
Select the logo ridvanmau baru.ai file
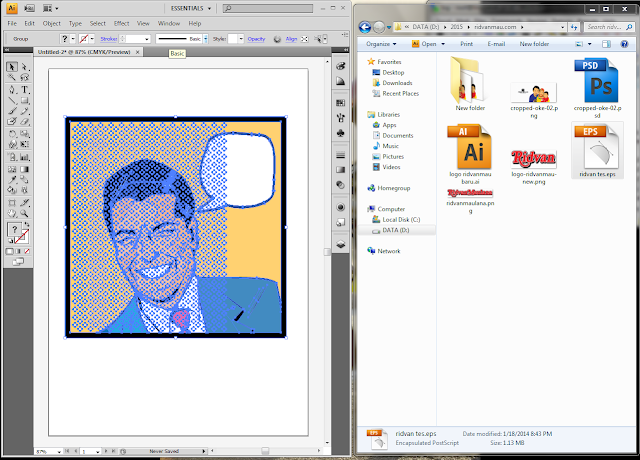(x=470, y=155)
